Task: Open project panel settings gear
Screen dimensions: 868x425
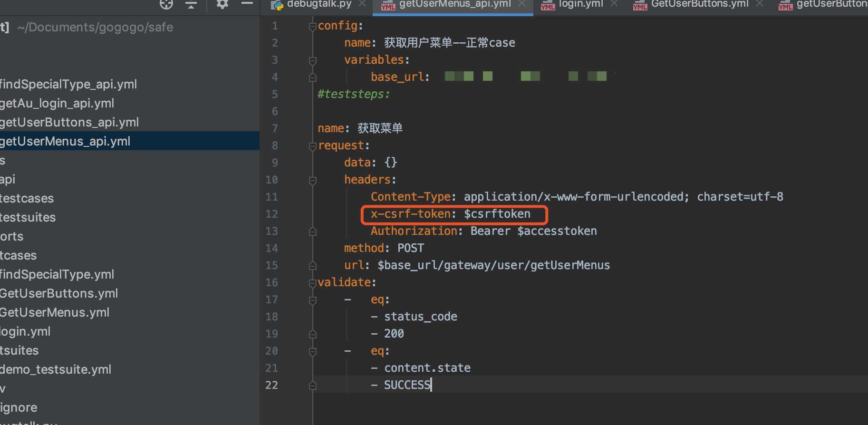Action: pyautogui.click(x=222, y=4)
